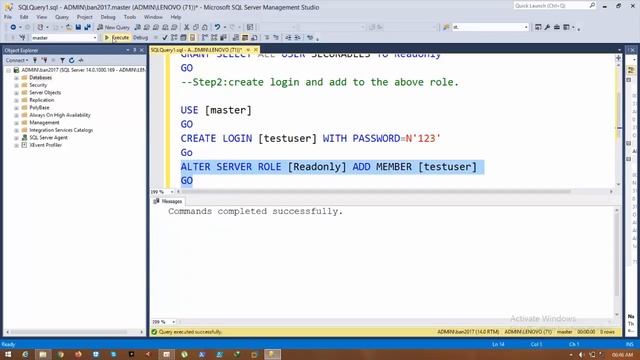
Task: Click the Object Explorer horizontal scrollbar
Action: (x=69, y=332)
